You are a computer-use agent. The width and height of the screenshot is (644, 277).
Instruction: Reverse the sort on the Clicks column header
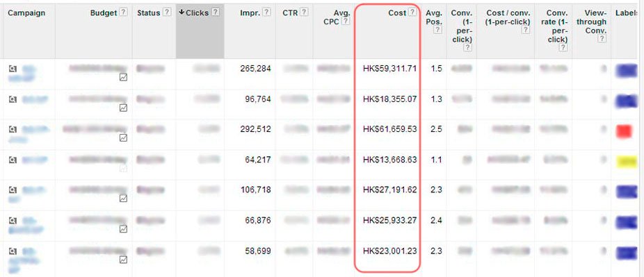(197, 12)
